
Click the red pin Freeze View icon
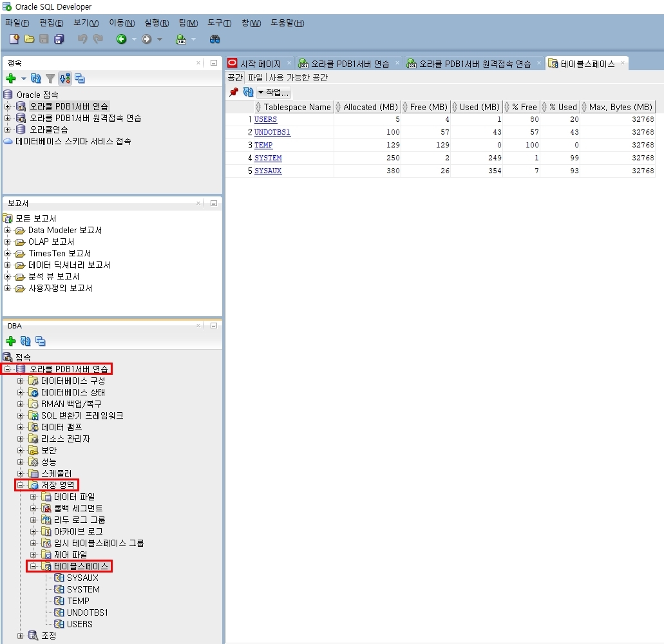[234, 92]
